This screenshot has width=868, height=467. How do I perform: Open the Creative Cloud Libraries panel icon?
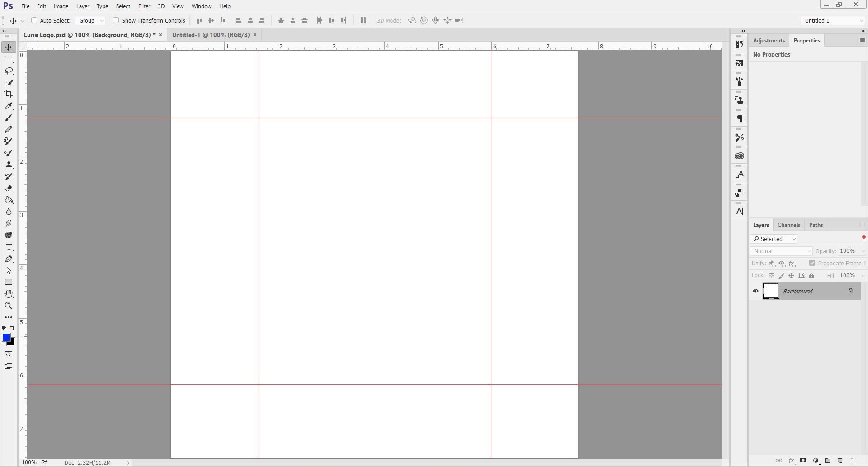tap(740, 156)
